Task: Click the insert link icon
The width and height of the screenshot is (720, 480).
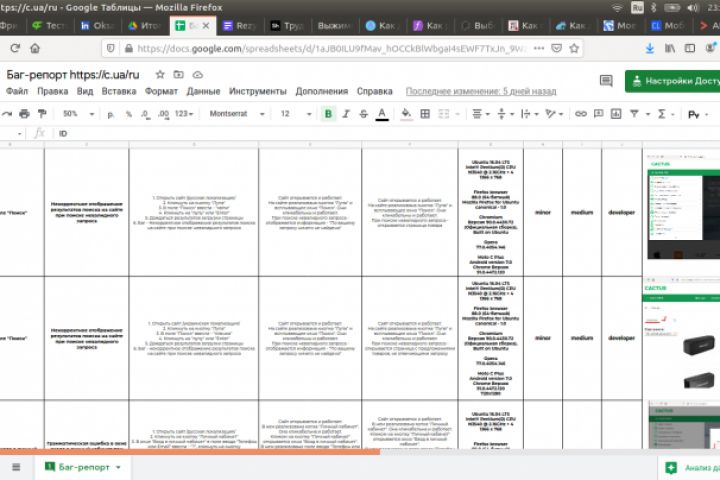Action: (580, 113)
